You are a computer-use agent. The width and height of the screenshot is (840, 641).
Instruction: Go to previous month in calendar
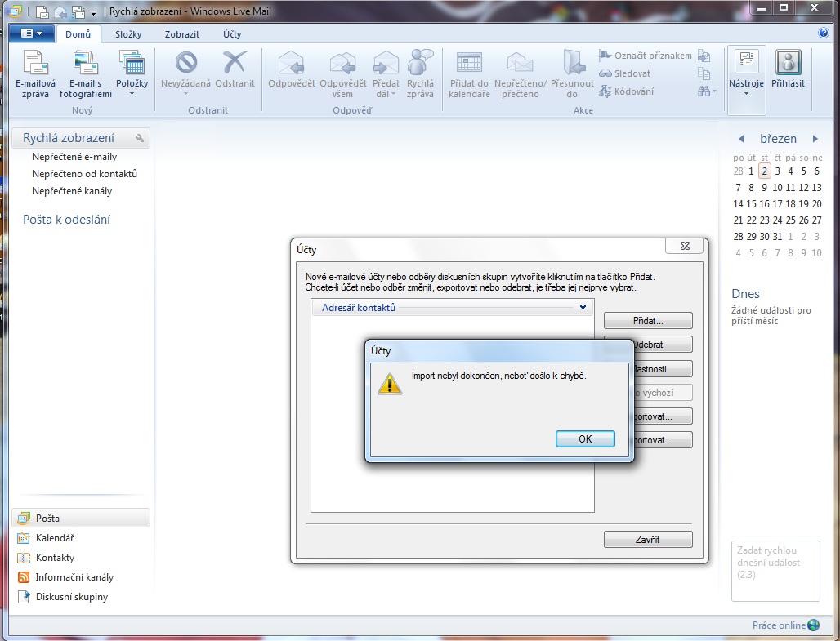741,139
